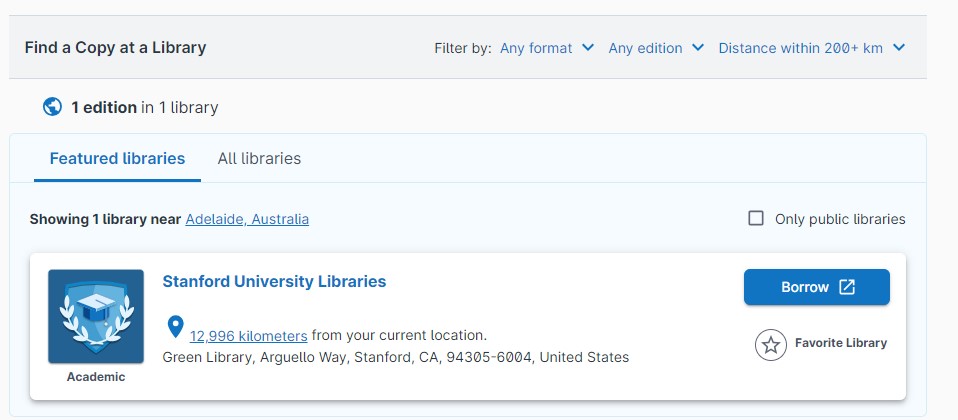This screenshot has width=958, height=420.
Task: Open the Any edition filter dropdown
Action: coord(656,48)
